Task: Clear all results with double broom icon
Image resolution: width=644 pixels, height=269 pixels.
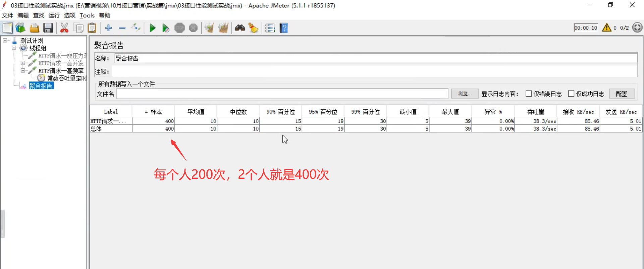Action: click(x=223, y=28)
